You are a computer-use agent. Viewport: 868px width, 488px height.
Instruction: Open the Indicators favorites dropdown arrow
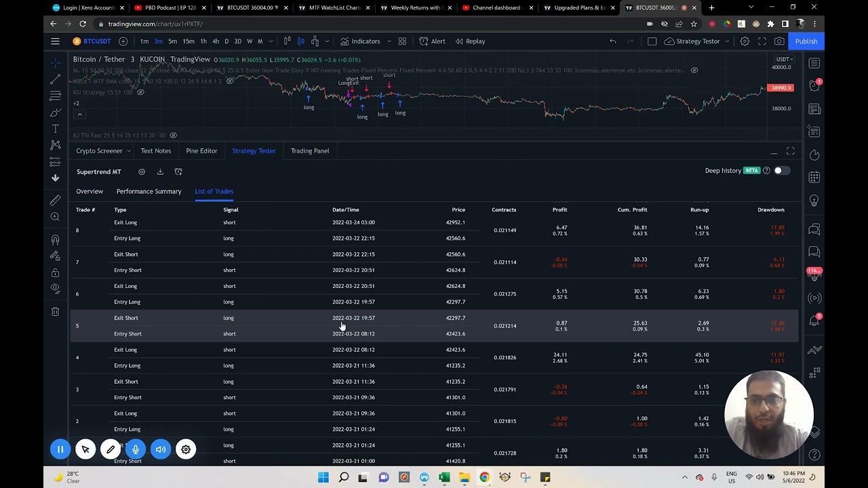[x=389, y=41]
